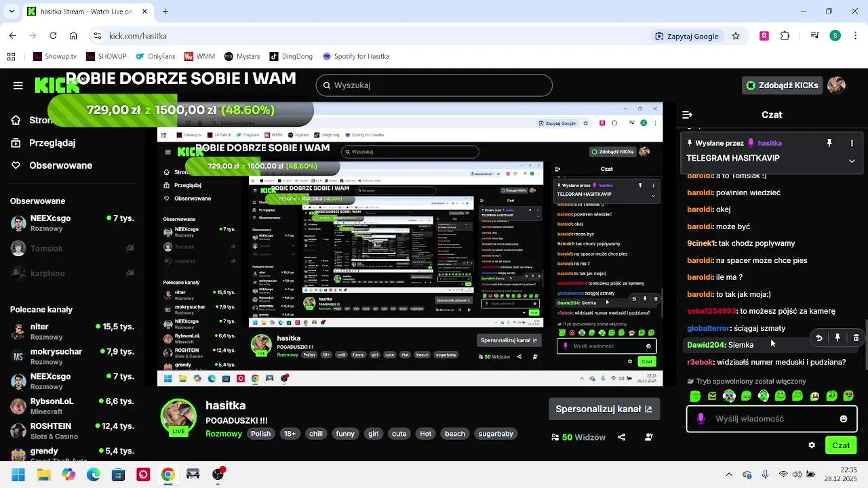The height and width of the screenshot is (488, 868).
Task: Click the first green emote in chat emote bar
Action: (x=695, y=396)
